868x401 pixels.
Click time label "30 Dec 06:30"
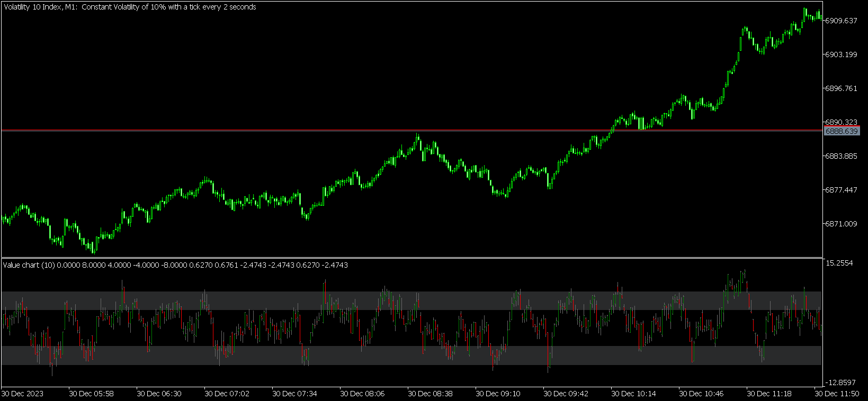[159, 394]
